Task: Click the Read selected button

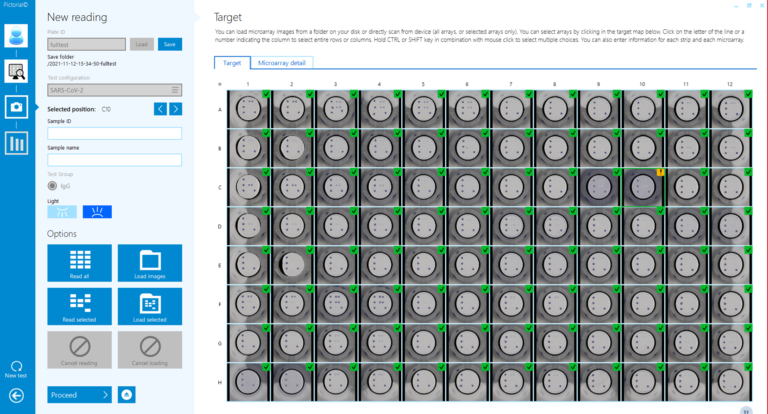Action: click(79, 306)
